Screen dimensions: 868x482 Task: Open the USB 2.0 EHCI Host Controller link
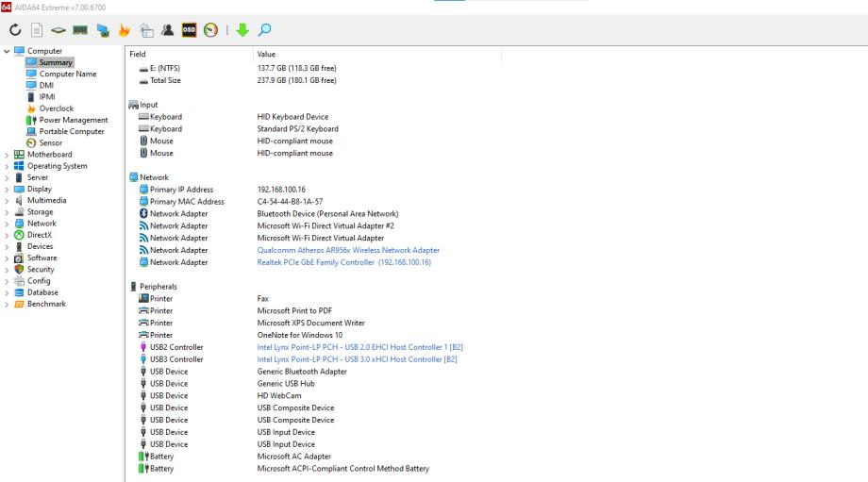(359, 347)
